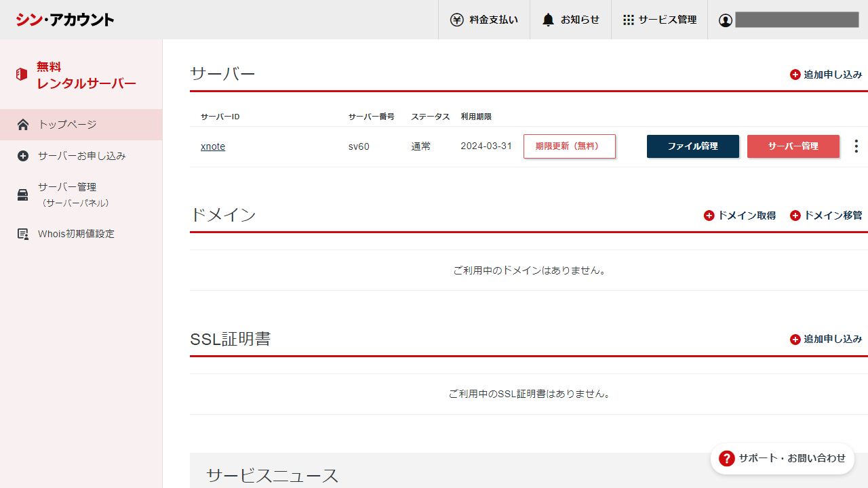Click the yen icon for 料金支払い
This screenshot has width=868, height=488.
[x=457, y=20]
